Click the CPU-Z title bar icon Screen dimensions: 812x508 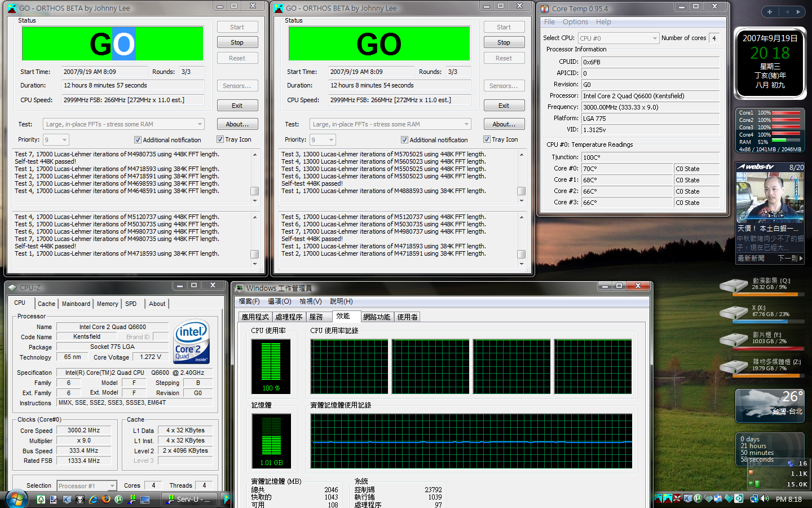pos(12,288)
